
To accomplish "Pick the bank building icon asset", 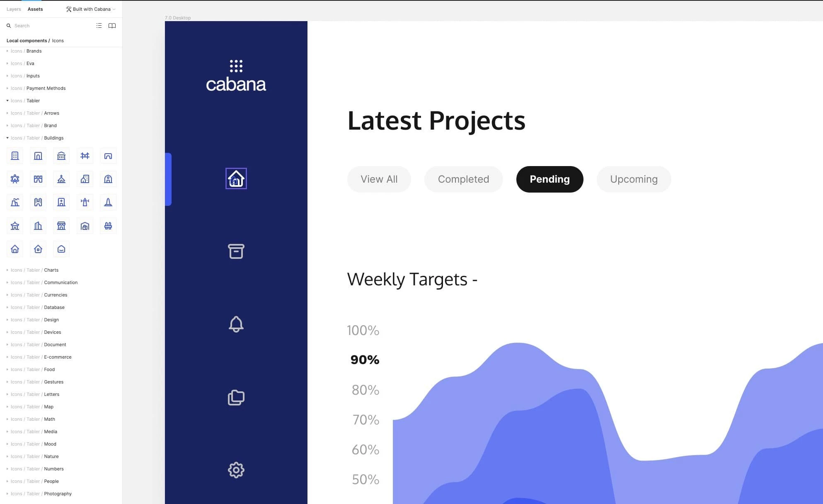I will click(x=61, y=156).
